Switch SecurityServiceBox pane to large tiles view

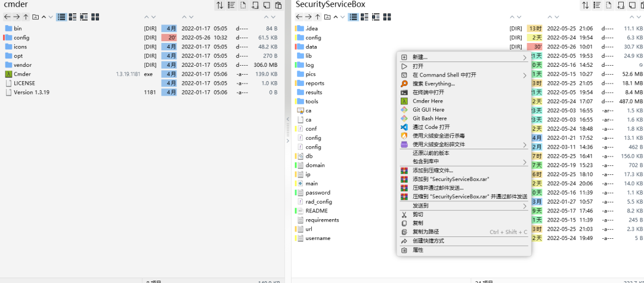coord(387,17)
